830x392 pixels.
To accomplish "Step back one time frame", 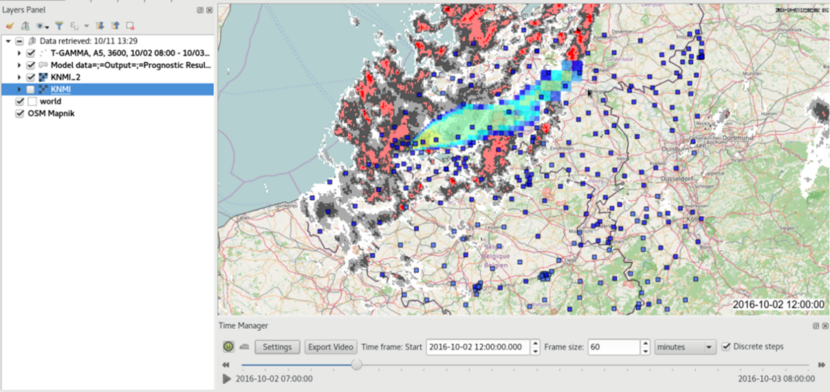I will tap(225, 364).
